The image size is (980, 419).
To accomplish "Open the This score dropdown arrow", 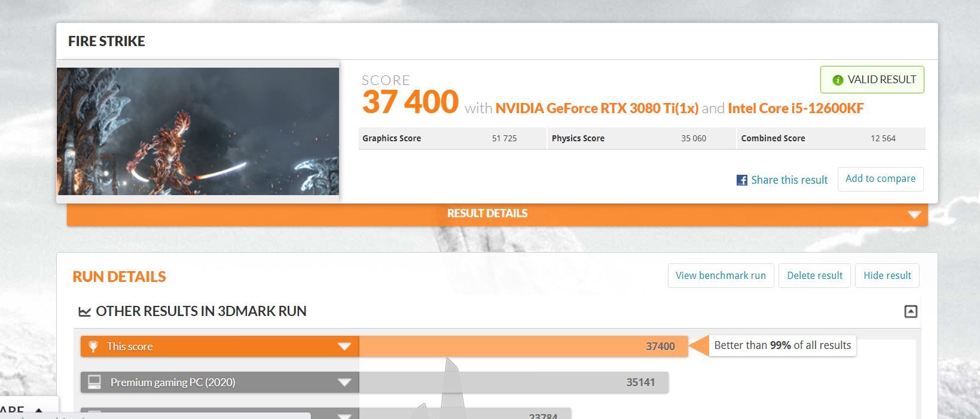I will 344,347.
